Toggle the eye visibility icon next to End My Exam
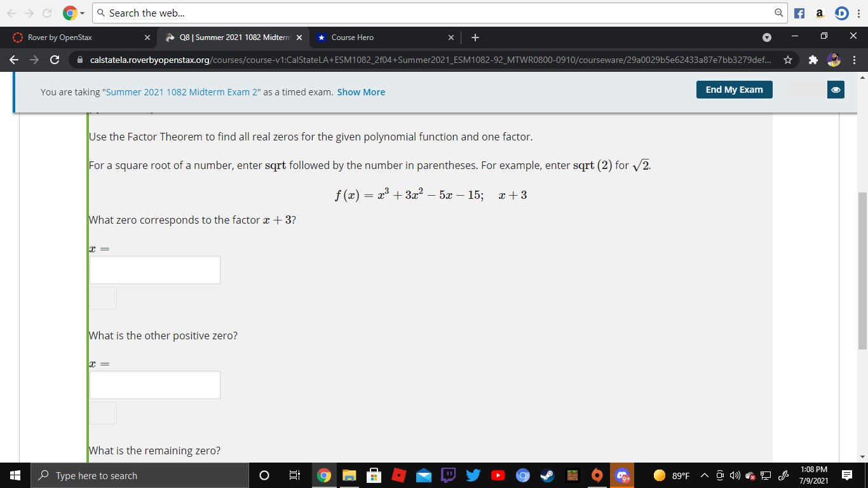868x488 pixels. point(836,90)
